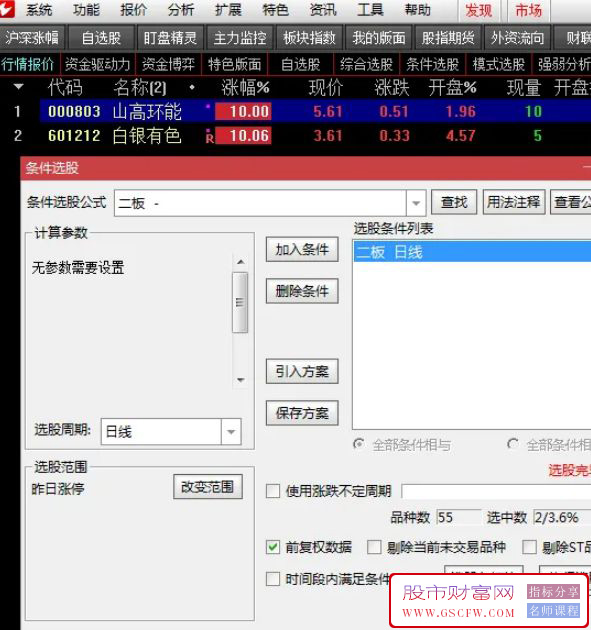
Task: Click the 用法注释 button
Action: (514, 202)
